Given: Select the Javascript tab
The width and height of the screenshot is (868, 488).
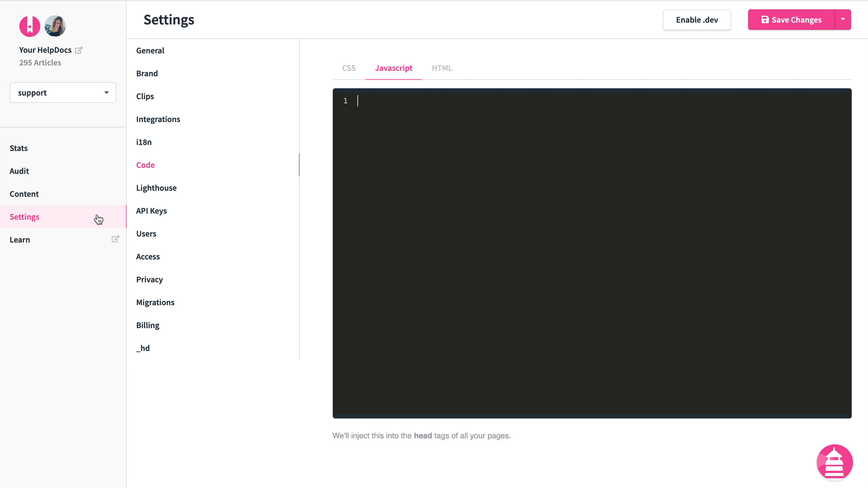Looking at the screenshot, I should 393,68.
